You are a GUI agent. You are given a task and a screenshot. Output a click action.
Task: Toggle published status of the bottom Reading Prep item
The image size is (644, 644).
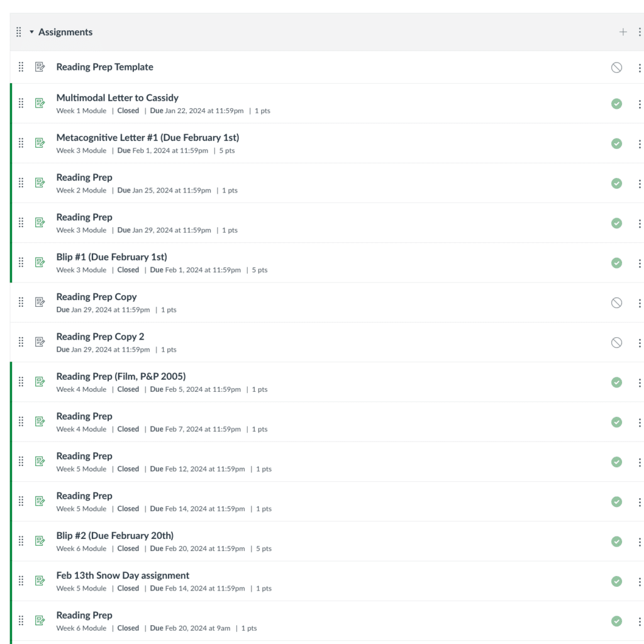pos(616,621)
